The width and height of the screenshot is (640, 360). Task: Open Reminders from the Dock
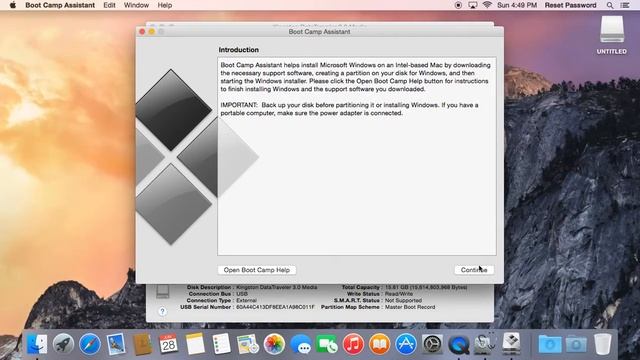221,344
